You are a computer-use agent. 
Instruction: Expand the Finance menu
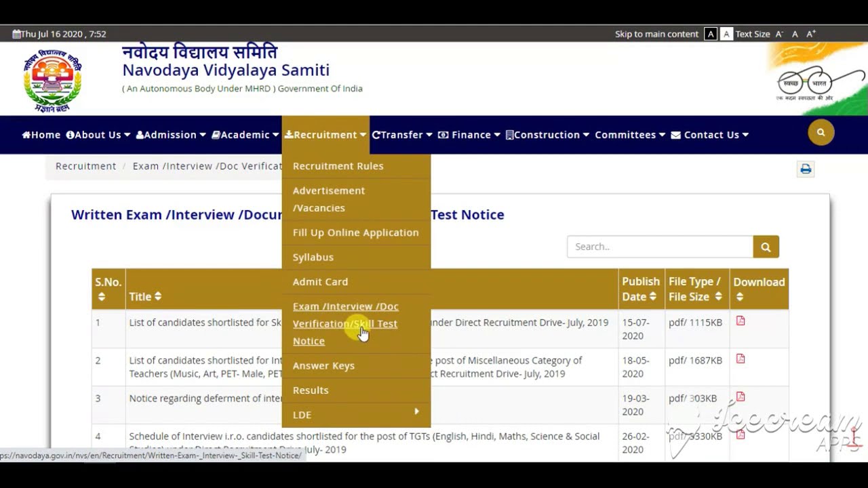click(x=469, y=135)
